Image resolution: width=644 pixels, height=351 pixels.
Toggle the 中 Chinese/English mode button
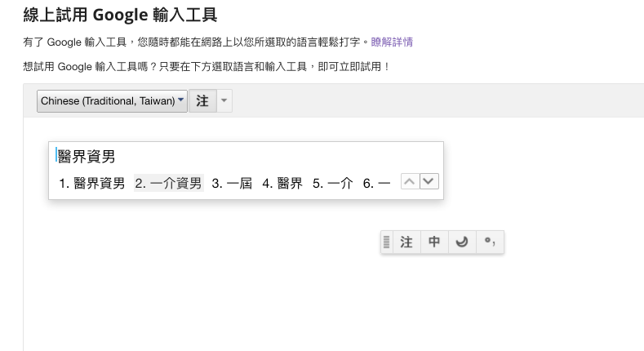tap(434, 242)
